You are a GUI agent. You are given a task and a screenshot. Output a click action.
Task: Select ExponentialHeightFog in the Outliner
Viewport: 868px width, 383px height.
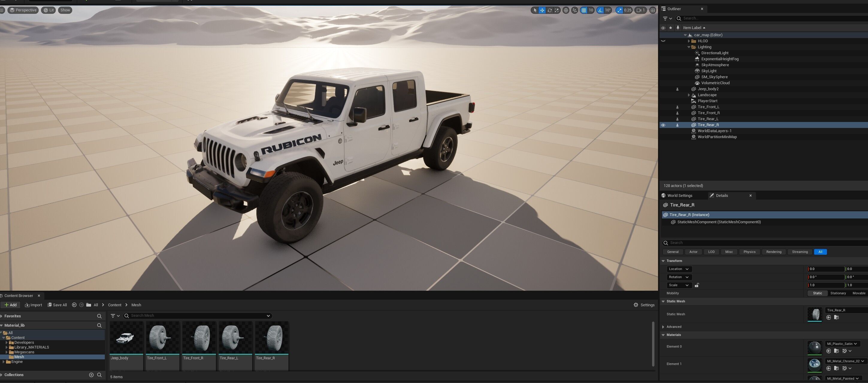720,59
